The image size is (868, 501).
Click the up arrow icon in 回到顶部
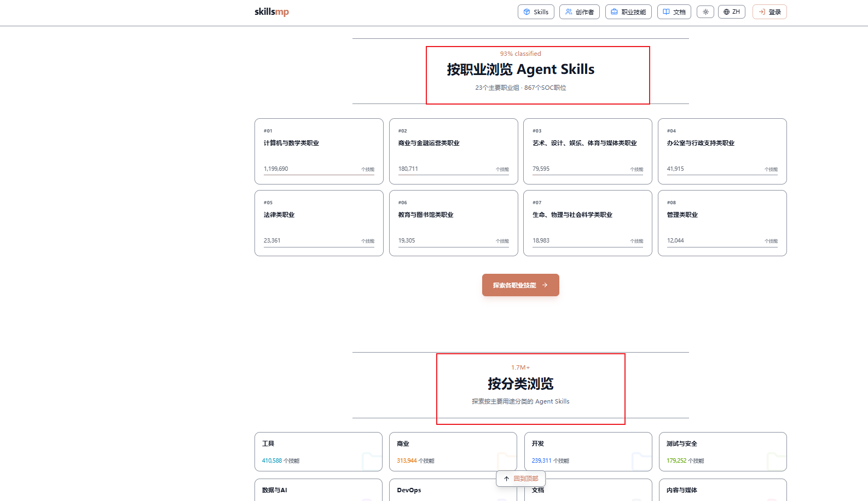(507, 479)
